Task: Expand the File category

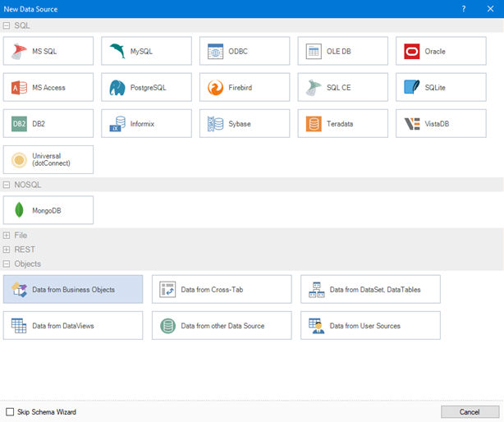Action: click(7, 236)
